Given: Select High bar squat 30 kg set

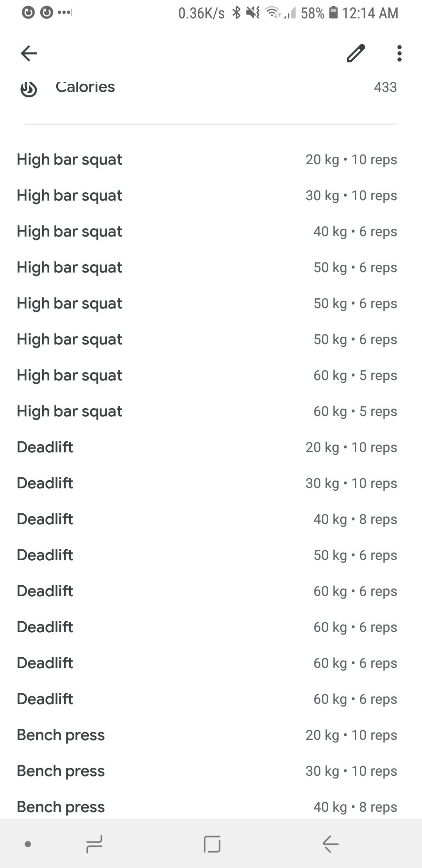Looking at the screenshot, I should 211,195.
